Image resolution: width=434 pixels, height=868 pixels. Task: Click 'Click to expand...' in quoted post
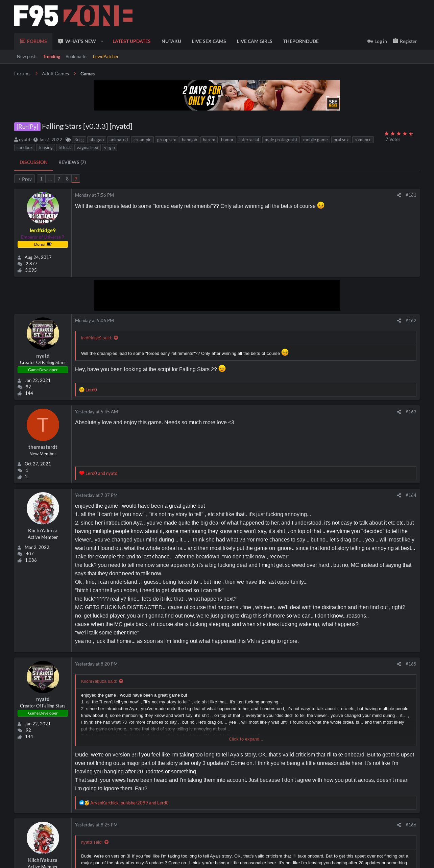[246, 739]
